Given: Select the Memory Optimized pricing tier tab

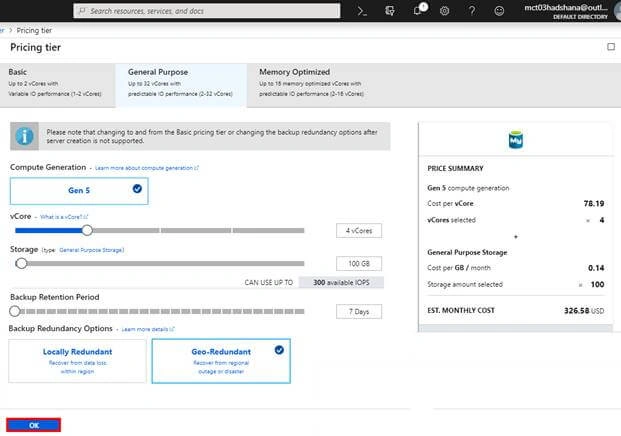Looking at the screenshot, I should click(311, 85).
